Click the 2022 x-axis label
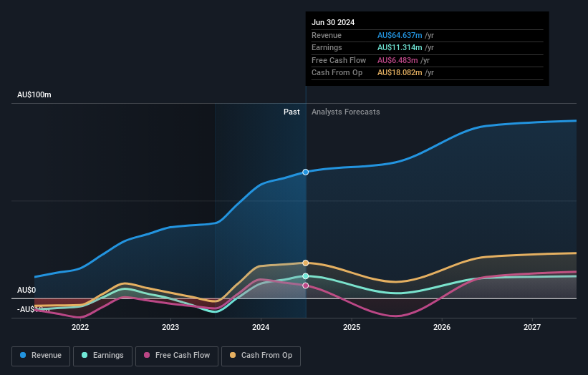The image size is (588, 375). [80, 328]
